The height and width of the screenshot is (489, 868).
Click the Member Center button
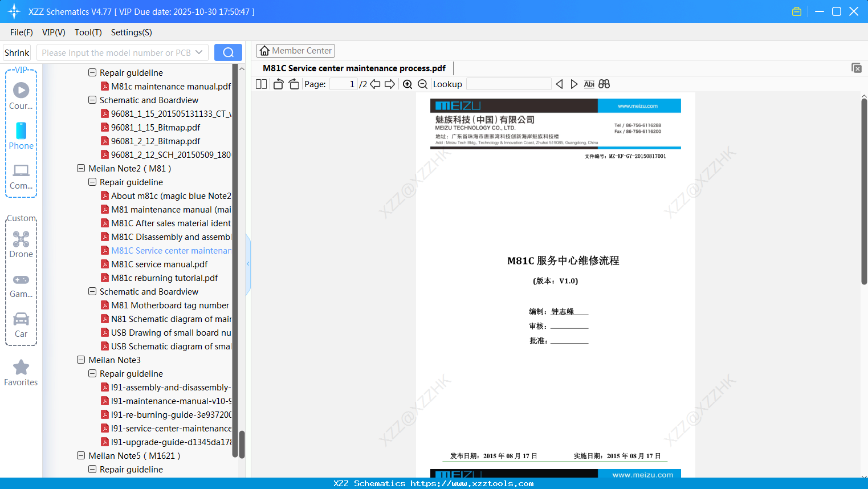[295, 50]
